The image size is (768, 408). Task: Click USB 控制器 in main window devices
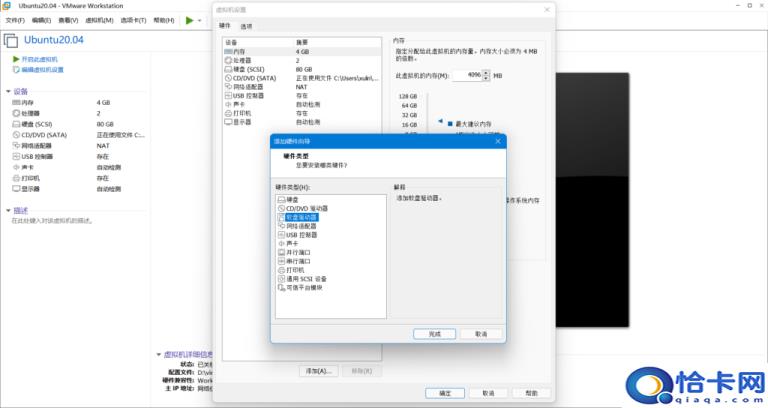click(x=61, y=157)
